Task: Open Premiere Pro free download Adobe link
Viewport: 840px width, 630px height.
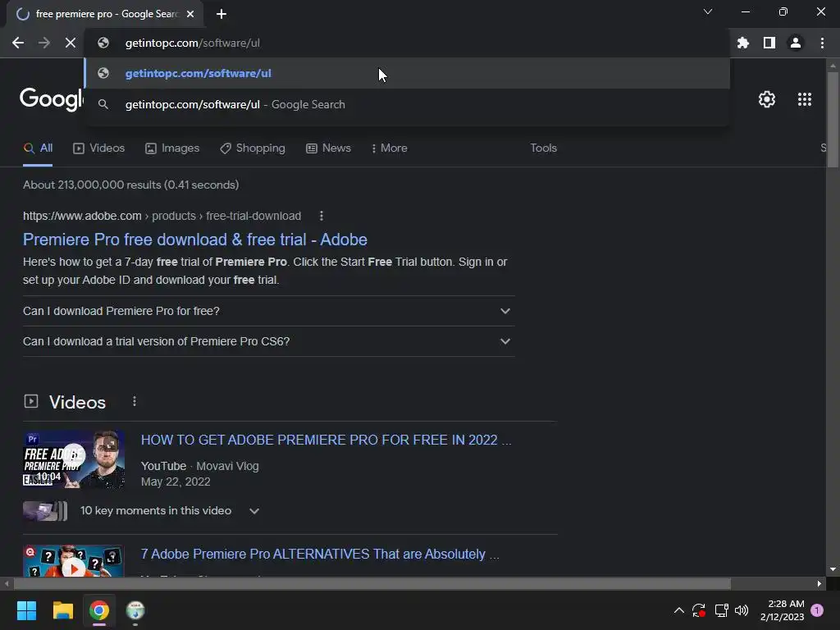Action: click(x=195, y=240)
